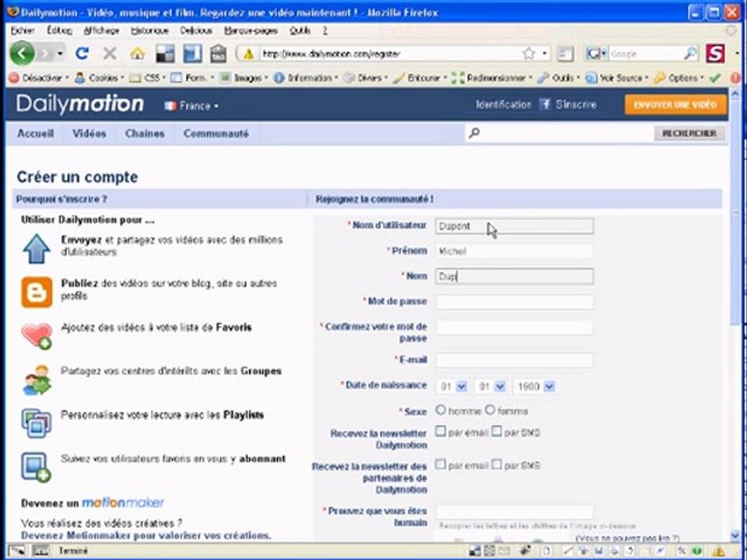747x560 pixels.
Task: Click the bookmark star in the address bar
Action: tap(528, 54)
